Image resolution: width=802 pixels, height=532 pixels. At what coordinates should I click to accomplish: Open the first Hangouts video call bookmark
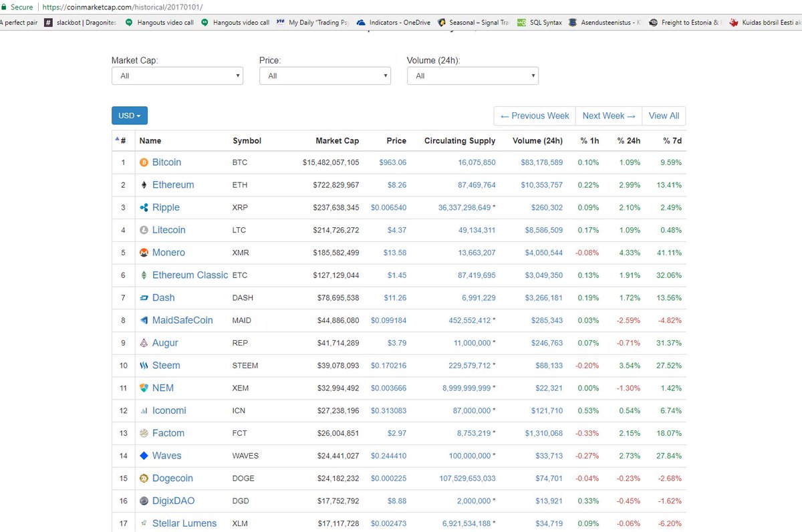click(159, 22)
